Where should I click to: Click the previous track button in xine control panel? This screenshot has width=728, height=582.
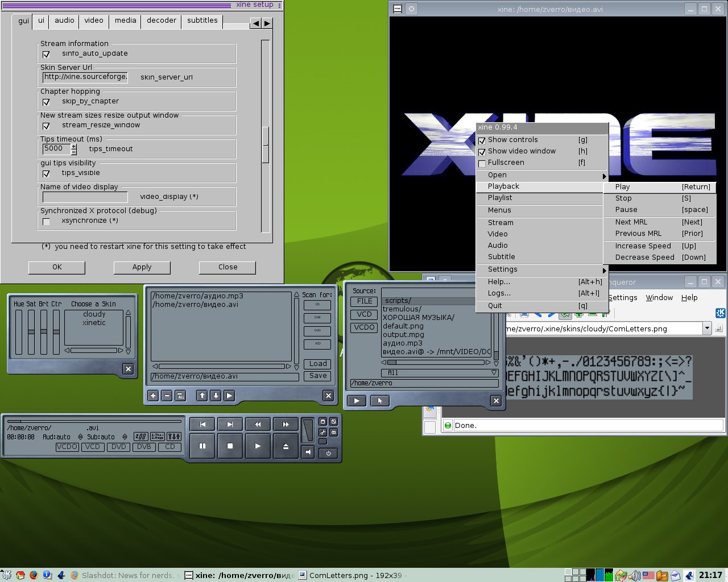(x=202, y=424)
